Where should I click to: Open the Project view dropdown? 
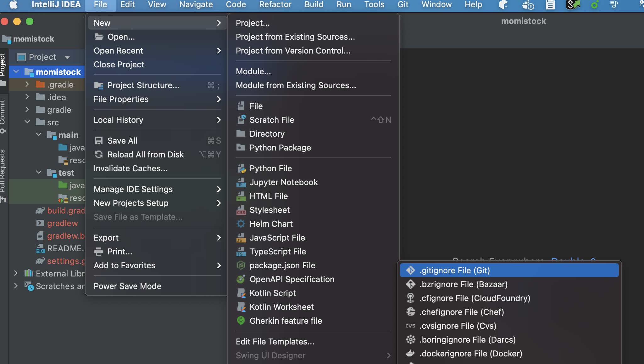click(67, 57)
